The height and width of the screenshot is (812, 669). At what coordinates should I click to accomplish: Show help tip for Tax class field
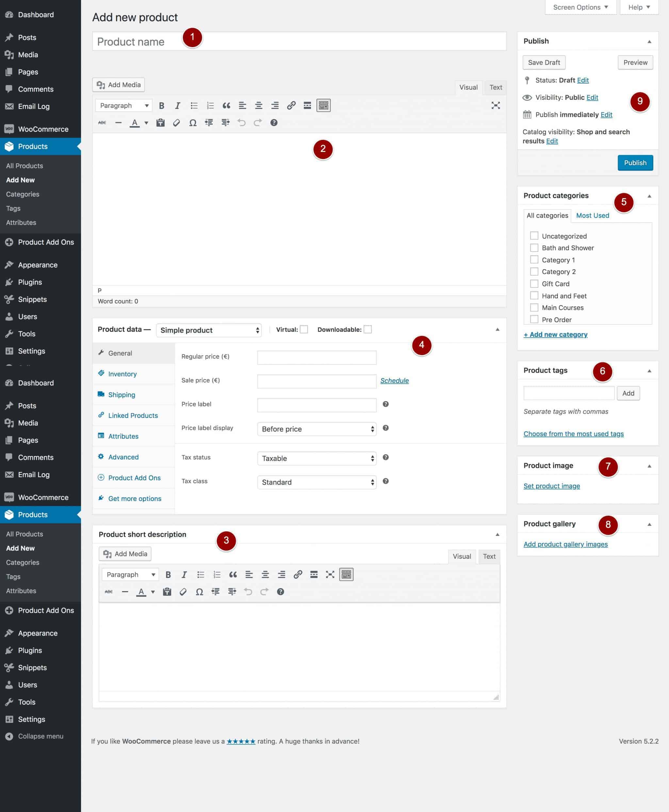click(385, 481)
